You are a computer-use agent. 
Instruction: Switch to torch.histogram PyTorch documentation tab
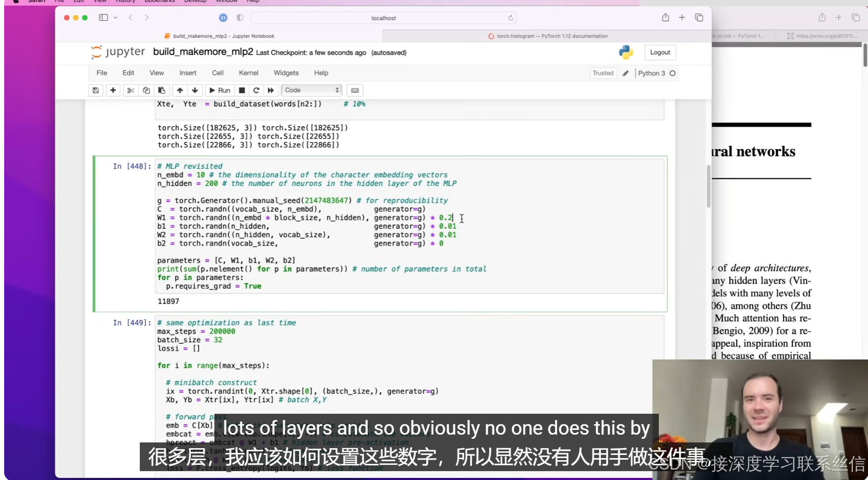(547, 36)
